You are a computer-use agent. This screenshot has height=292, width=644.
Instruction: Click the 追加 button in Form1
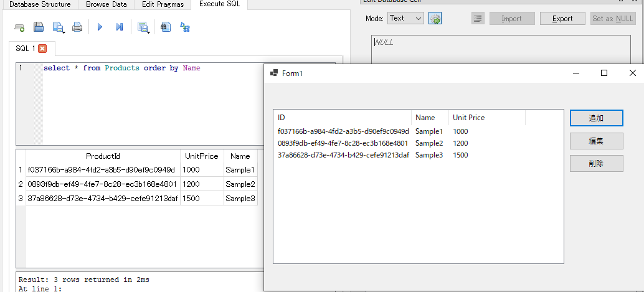(x=597, y=118)
